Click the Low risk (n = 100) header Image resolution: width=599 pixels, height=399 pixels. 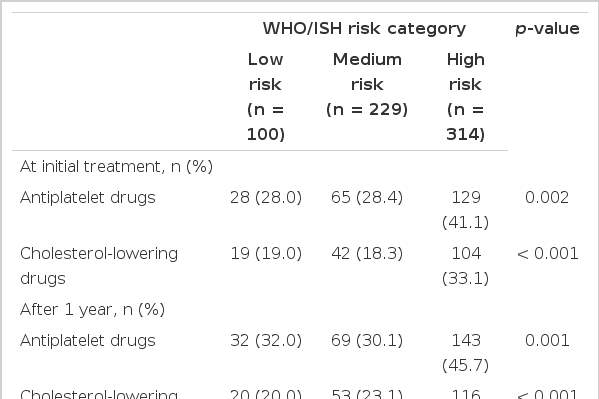pyautogui.click(x=266, y=97)
